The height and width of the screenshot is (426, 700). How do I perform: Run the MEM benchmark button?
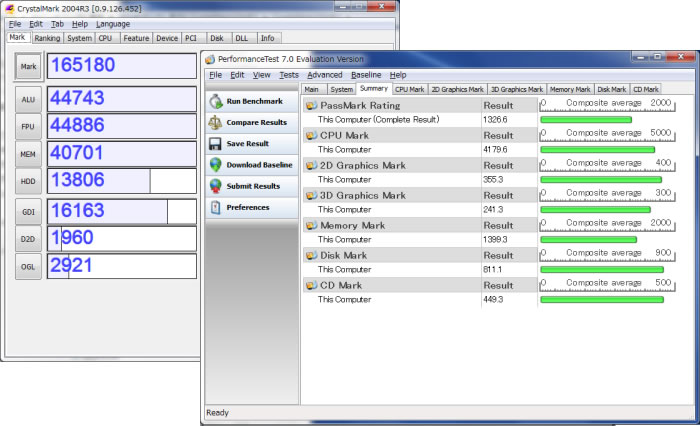point(28,154)
